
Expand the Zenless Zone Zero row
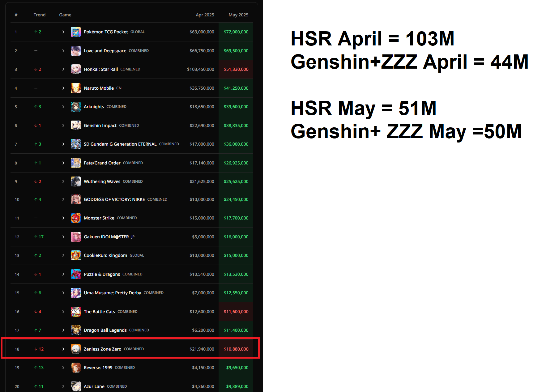(x=63, y=349)
